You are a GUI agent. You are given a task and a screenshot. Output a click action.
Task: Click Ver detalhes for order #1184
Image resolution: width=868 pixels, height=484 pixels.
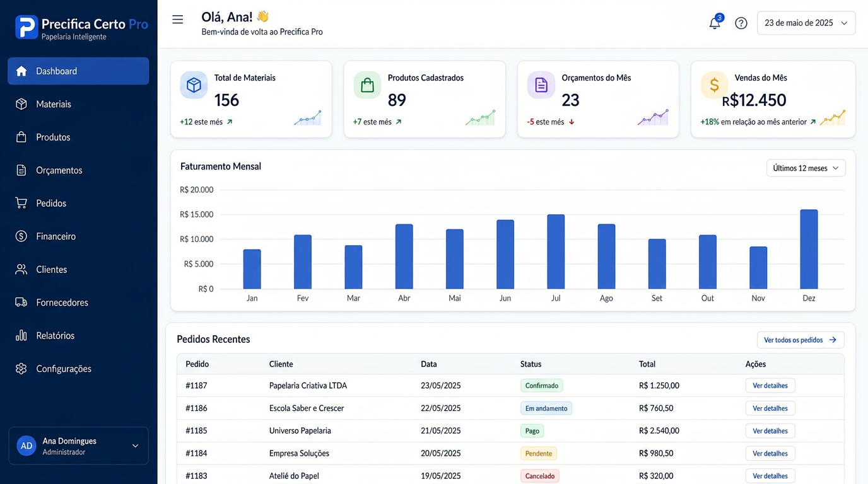point(770,454)
